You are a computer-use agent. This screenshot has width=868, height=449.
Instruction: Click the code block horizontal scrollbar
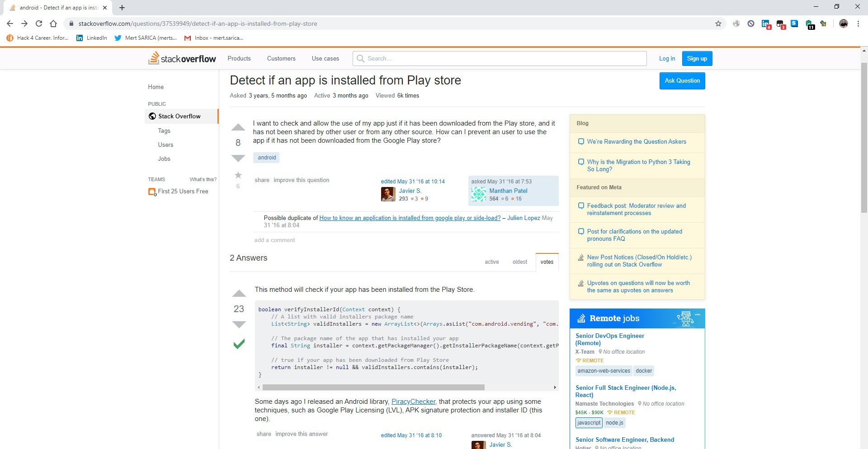point(373,388)
